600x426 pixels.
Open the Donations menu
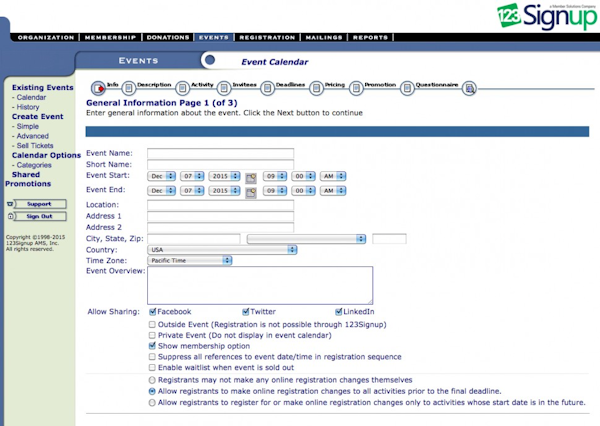point(168,38)
